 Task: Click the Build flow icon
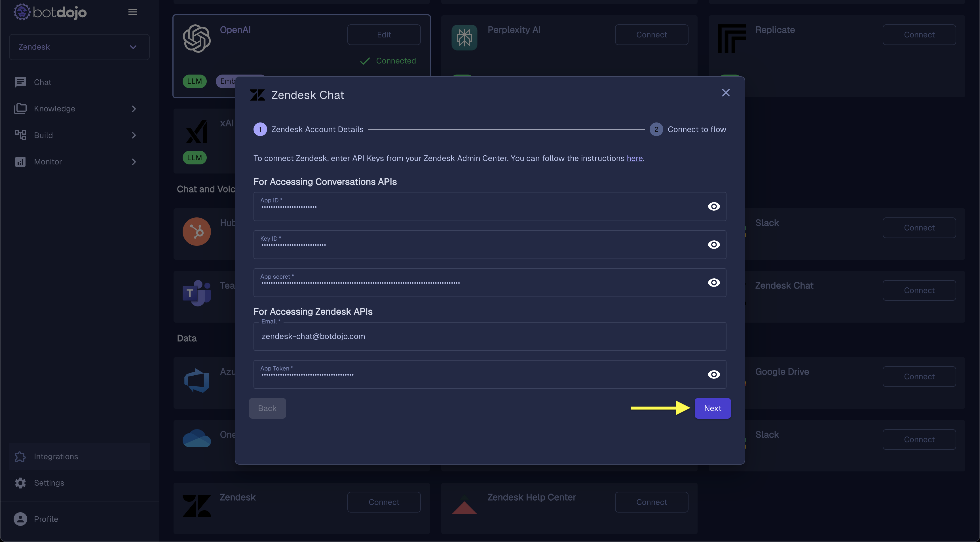coord(20,135)
